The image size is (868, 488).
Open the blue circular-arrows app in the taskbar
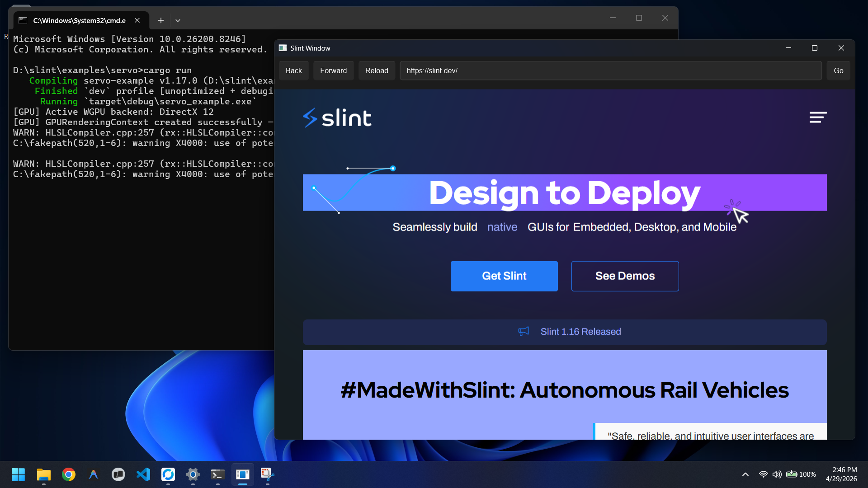click(168, 474)
